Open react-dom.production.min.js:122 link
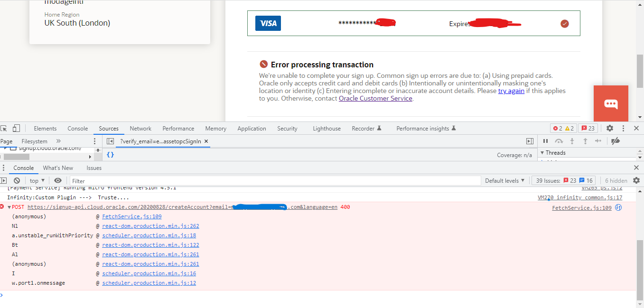 pos(150,245)
